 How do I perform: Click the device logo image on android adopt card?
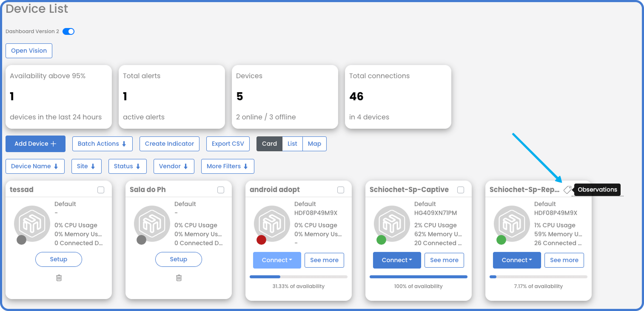pyautogui.click(x=272, y=223)
